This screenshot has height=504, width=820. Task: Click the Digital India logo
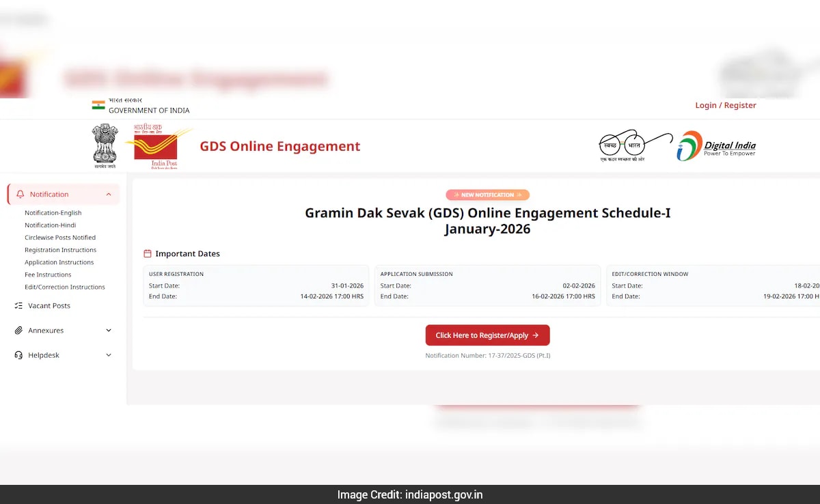(716, 146)
